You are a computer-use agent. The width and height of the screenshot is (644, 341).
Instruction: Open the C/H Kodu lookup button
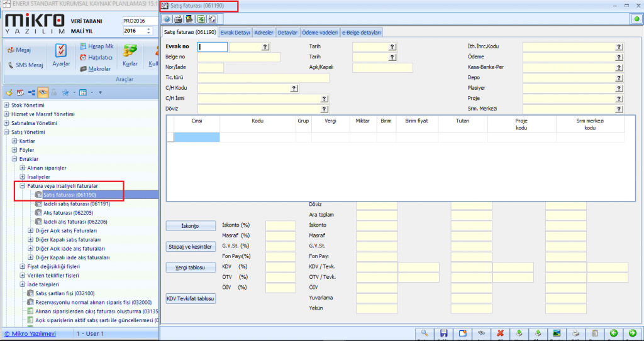point(294,89)
